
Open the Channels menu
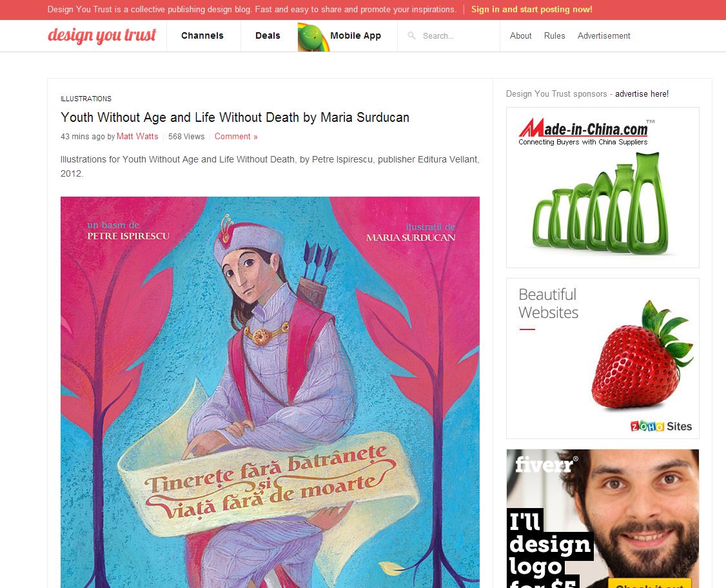click(x=202, y=35)
